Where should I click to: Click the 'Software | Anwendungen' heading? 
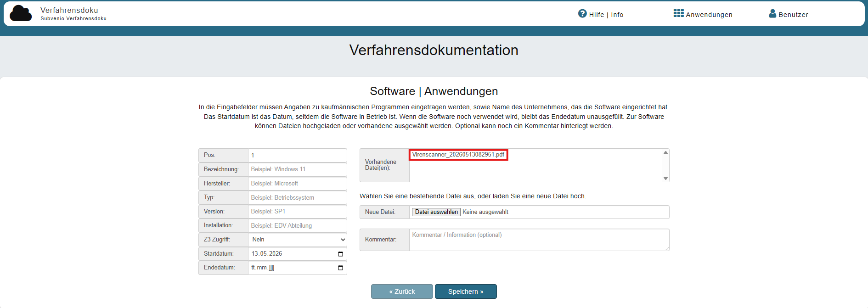[434, 91]
